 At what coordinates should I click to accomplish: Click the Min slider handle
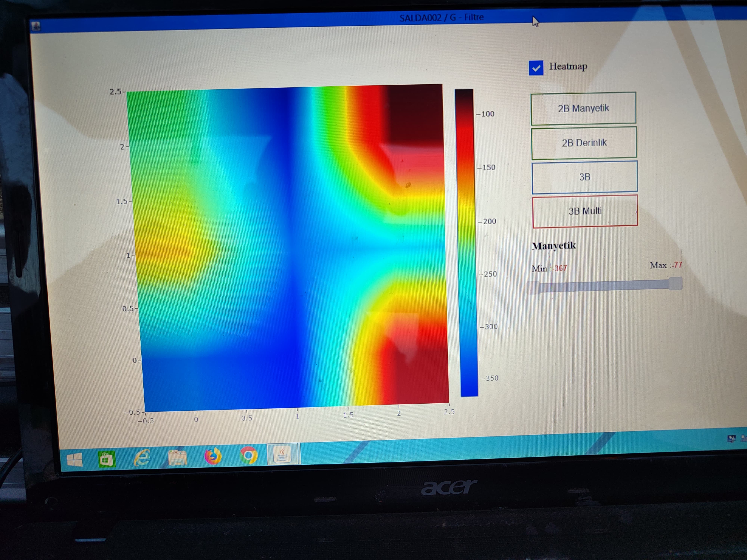point(533,288)
